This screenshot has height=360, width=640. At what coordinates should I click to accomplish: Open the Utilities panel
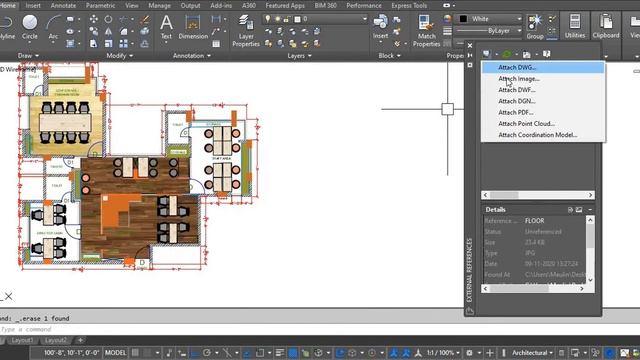(575, 27)
